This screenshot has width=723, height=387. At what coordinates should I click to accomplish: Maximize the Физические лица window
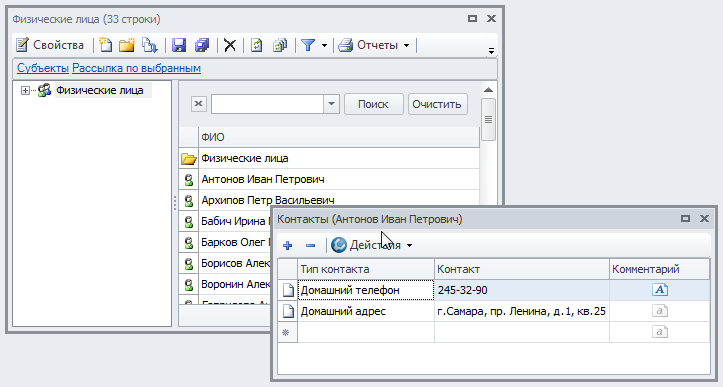point(472,19)
